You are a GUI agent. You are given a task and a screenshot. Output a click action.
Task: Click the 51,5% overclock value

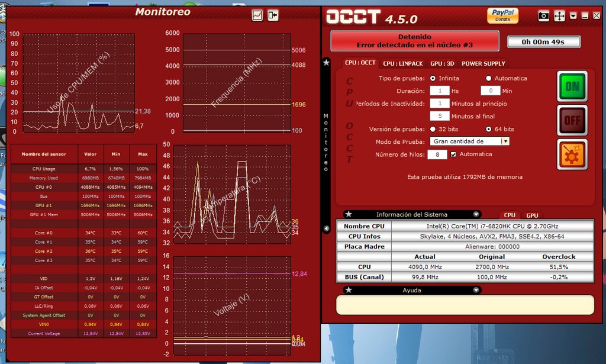click(x=559, y=267)
